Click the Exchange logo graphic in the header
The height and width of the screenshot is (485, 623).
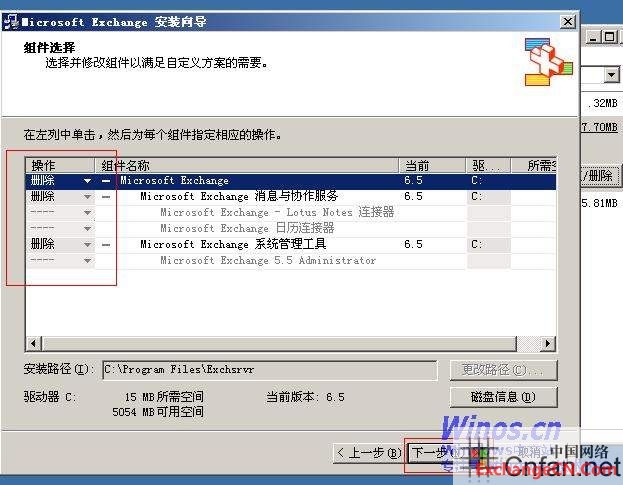(x=549, y=62)
